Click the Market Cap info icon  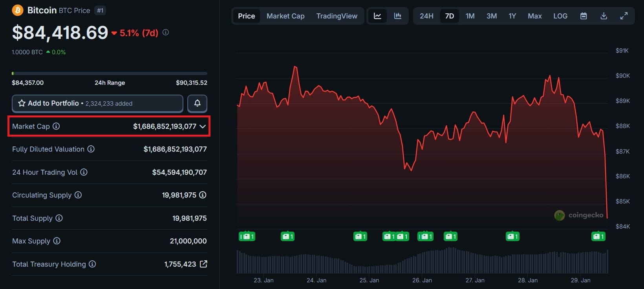(56, 126)
